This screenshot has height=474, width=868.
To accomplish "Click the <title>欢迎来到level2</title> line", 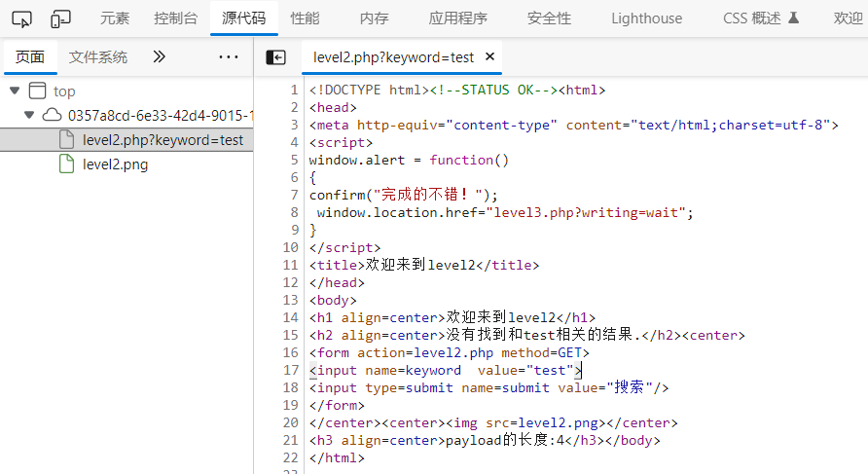I will 424,266.
